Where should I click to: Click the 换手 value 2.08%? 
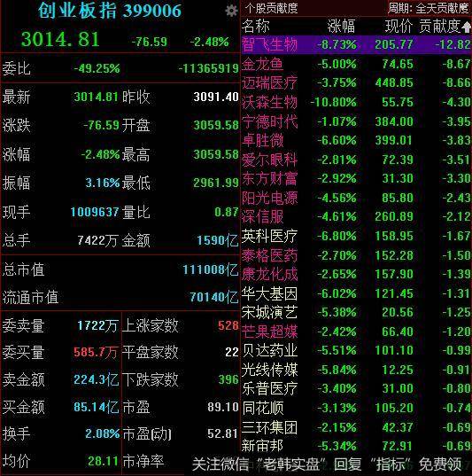pyautogui.click(x=103, y=433)
